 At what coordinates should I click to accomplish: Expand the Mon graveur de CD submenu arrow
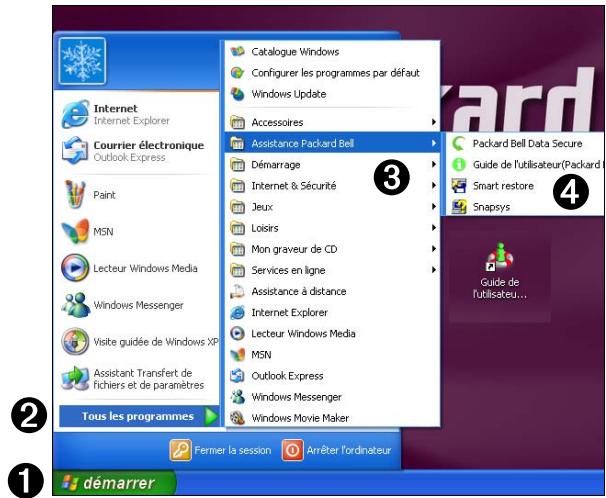pos(434,249)
